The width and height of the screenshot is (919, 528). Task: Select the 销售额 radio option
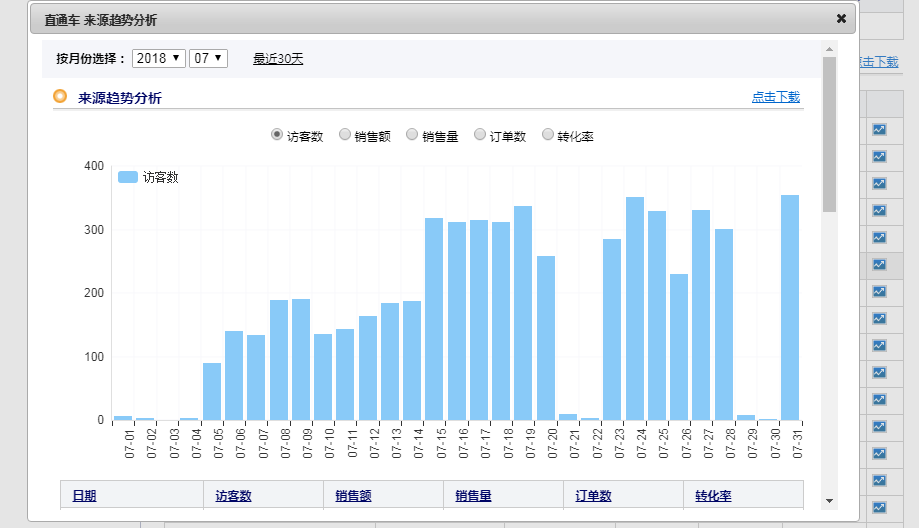pyautogui.click(x=345, y=135)
